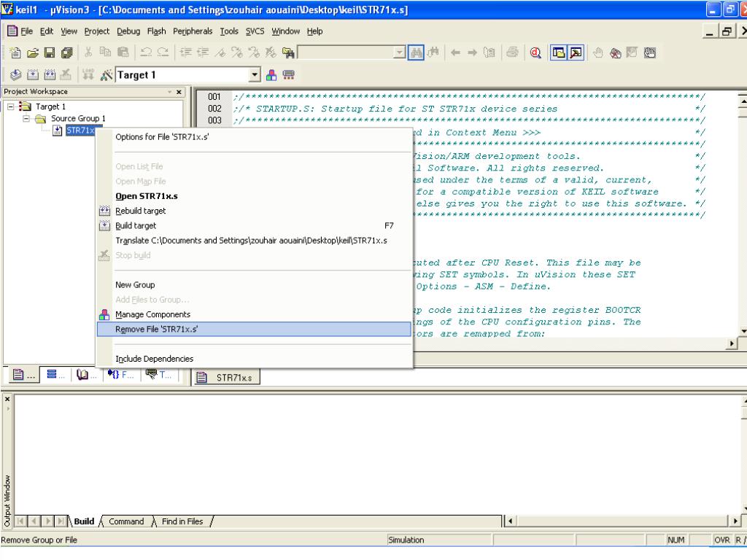This screenshot has height=560, width=747.
Task: Click the Target 1 icon in the project tree
Action: pyautogui.click(x=25, y=106)
